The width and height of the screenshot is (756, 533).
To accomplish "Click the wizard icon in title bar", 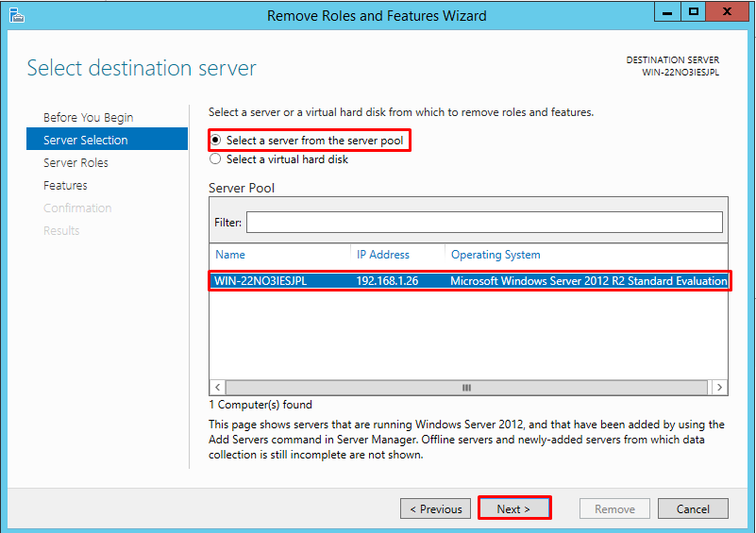I will tap(17, 15).
